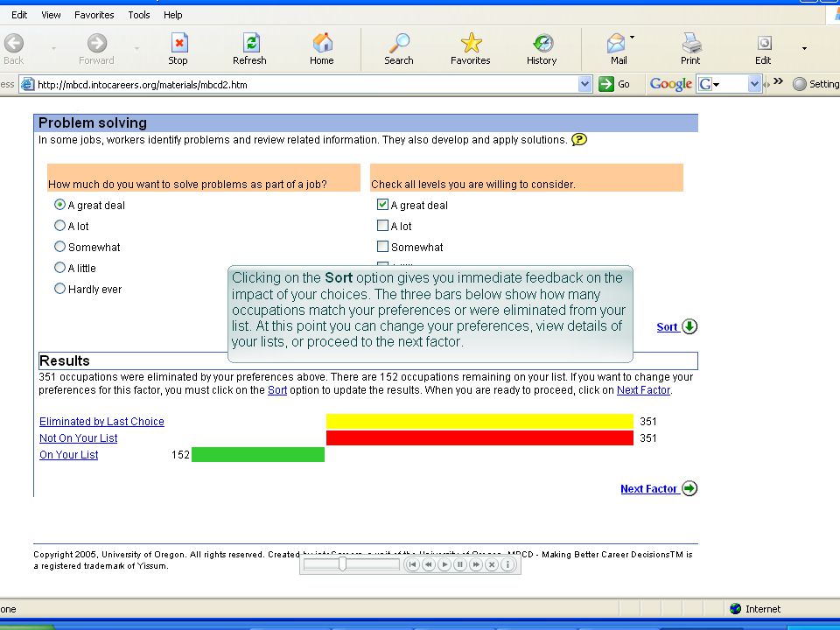Click the red Not On Your List bar

pos(479,437)
